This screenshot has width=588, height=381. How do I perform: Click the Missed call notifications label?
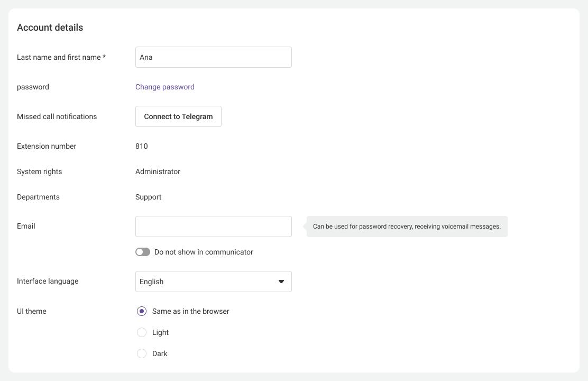[x=57, y=116]
